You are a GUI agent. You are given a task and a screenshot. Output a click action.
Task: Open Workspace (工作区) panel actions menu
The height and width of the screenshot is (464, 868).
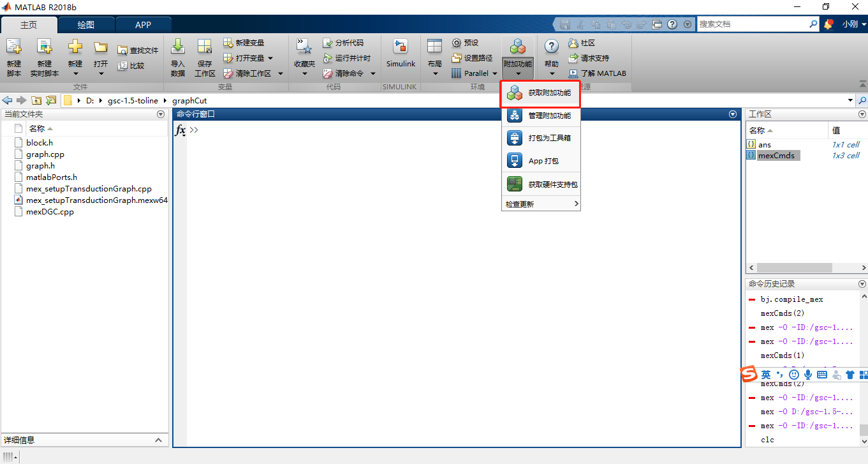tap(862, 114)
